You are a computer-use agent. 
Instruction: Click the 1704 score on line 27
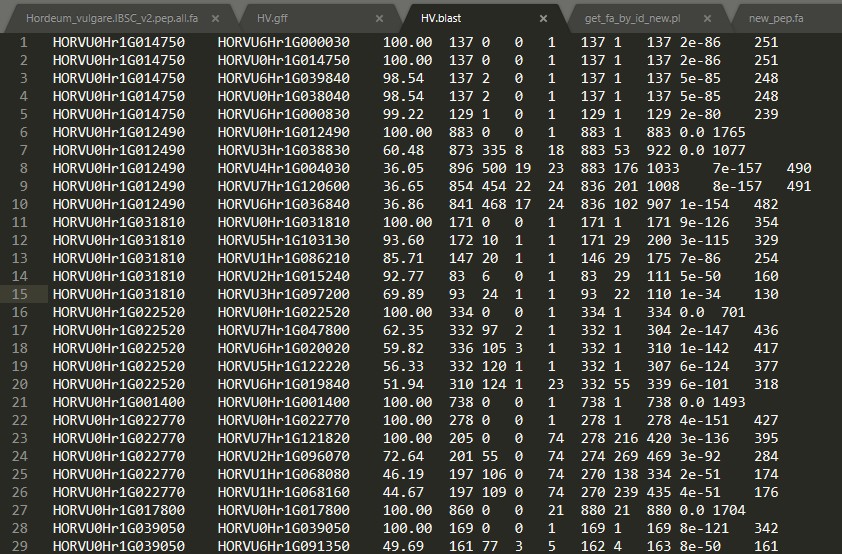[729, 510]
